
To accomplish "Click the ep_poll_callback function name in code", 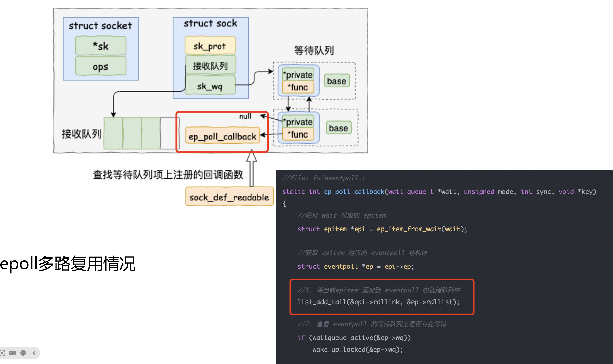I will coord(354,192).
